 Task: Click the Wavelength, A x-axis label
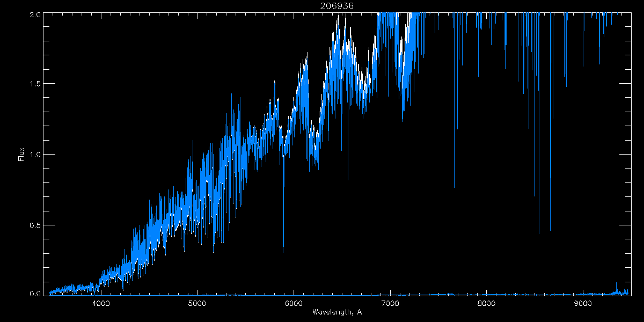[x=336, y=312]
